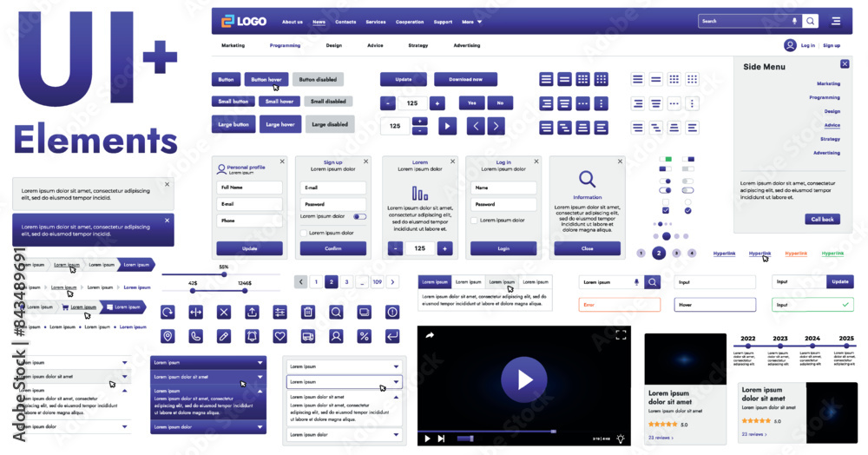The height and width of the screenshot is (455, 868).
Task: Select Programming in the sub-navigation bar
Action: (285, 45)
